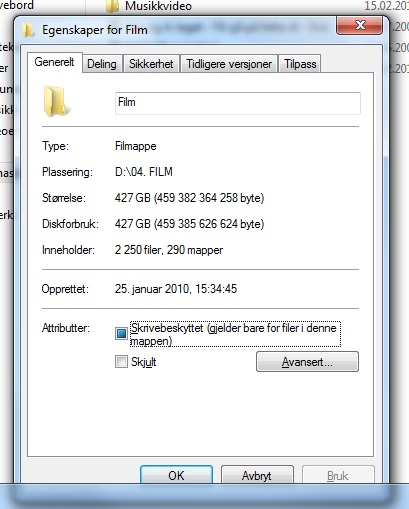Screen dimensions: 409x509
Task: Click the title bar folder icon
Action: [x=28, y=30]
